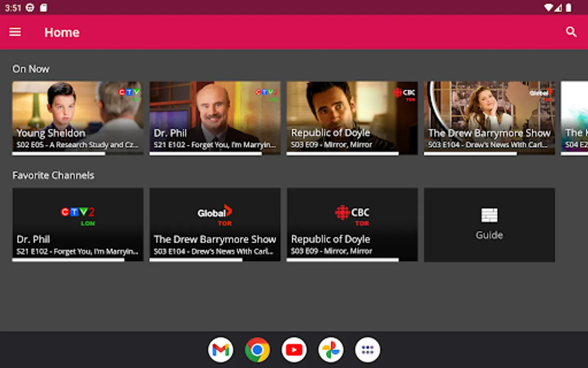Open partially visible fifth On Now show
Image resolution: width=588 pixels, height=368 pixels.
coord(575,118)
